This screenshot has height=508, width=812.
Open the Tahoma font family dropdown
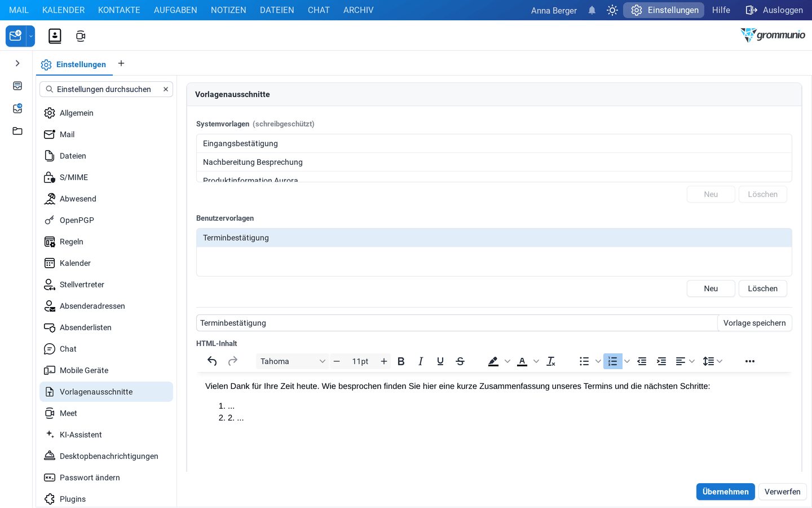tap(292, 361)
